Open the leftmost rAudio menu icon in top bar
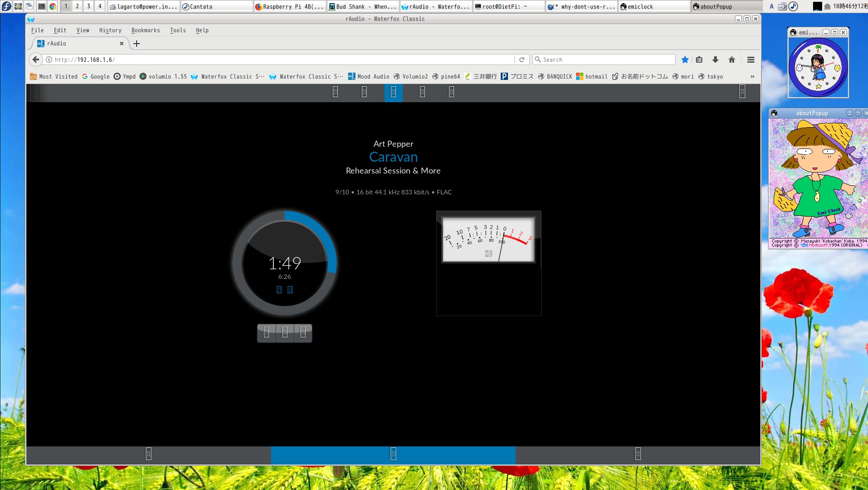This screenshot has width=868, height=490. pyautogui.click(x=34, y=93)
